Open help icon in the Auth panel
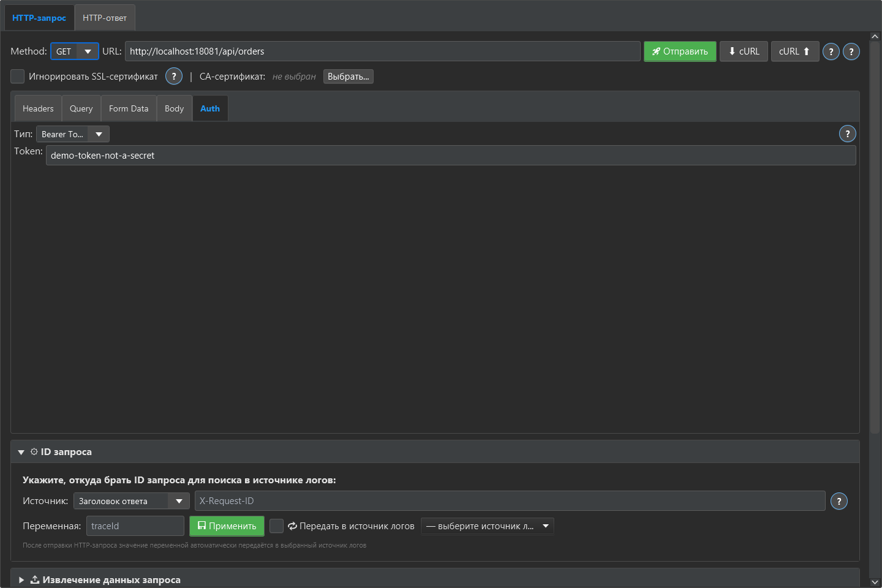This screenshot has height=588, width=882. 848,134
